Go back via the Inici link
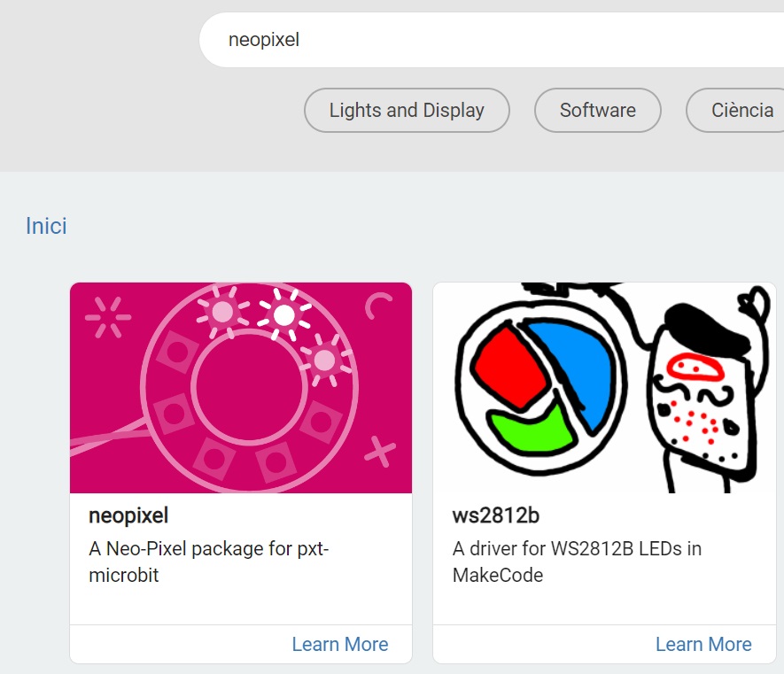 [46, 226]
